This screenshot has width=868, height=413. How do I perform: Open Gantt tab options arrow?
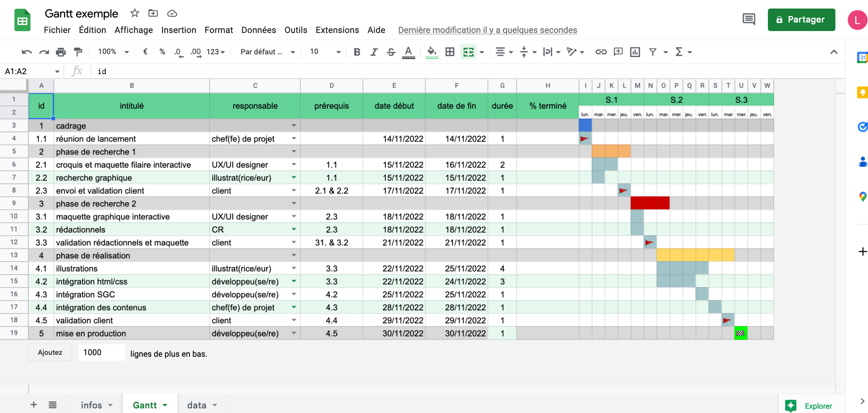(165, 405)
